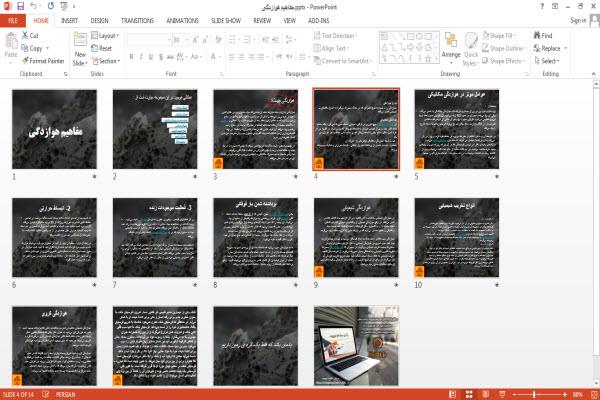Viewport: 600px width, 400px height.
Task: Click the fit slide to window icon
Action: 594,394
